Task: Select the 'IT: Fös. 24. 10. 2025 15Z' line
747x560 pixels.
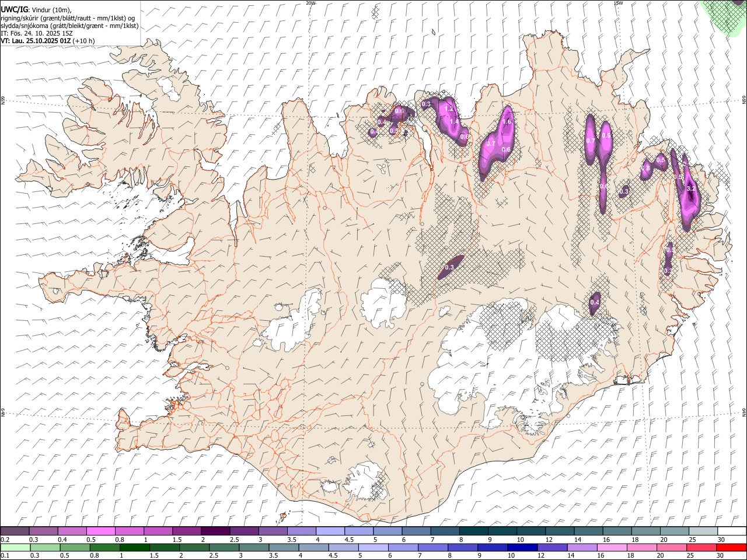Action: 37,33
